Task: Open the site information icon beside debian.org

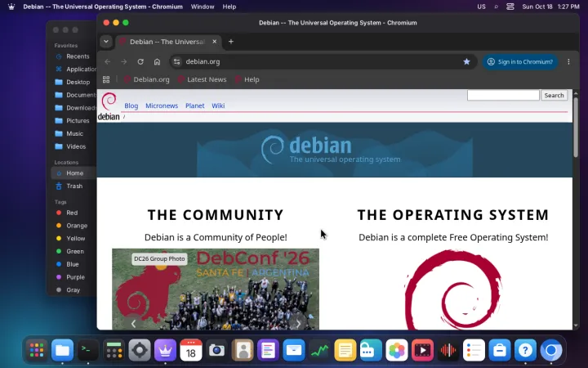Action: point(177,61)
